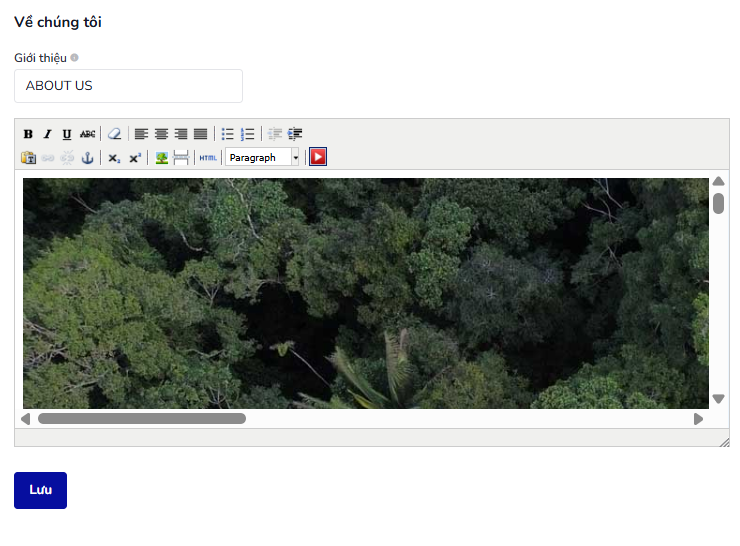Insert video with red play icon
The image size is (740, 546).
tap(318, 157)
